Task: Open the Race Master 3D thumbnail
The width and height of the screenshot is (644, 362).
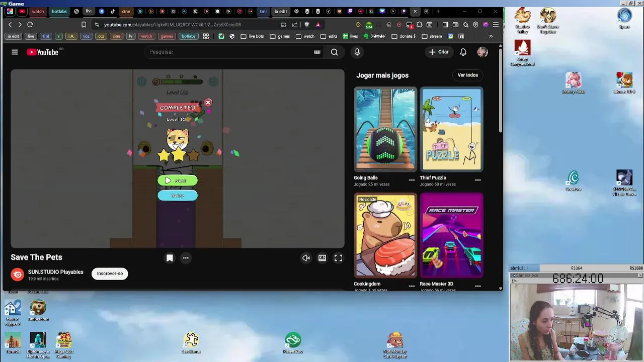Action: [452, 235]
